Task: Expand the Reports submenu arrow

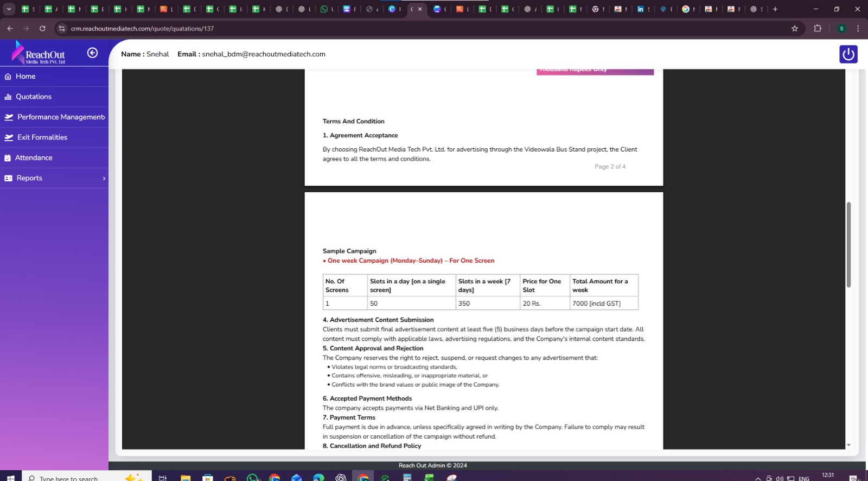Action: pos(104,179)
